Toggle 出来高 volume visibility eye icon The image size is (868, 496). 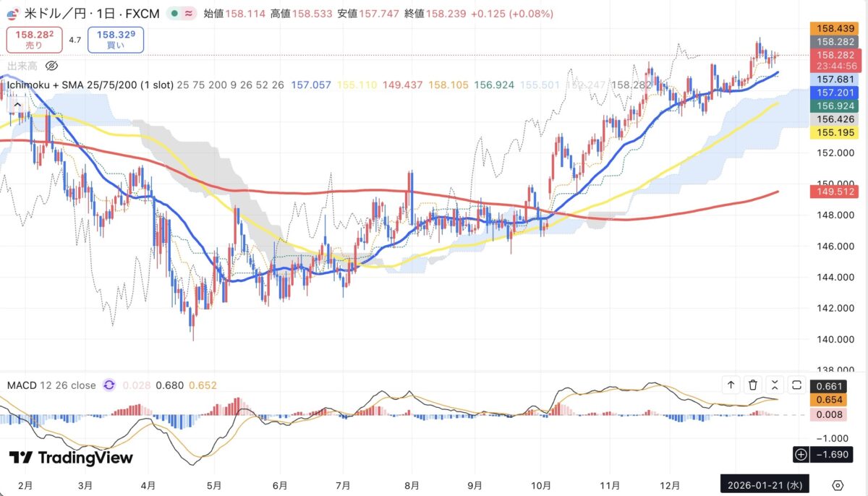point(51,66)
